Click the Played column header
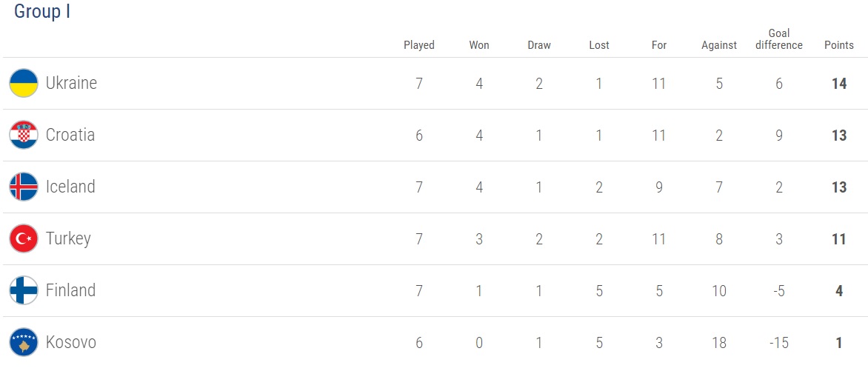 [419, 45]
